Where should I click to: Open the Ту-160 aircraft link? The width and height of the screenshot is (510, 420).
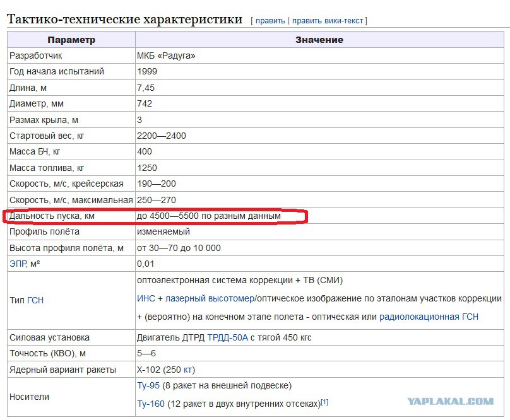pyautogui.click(x=151, y=404)
